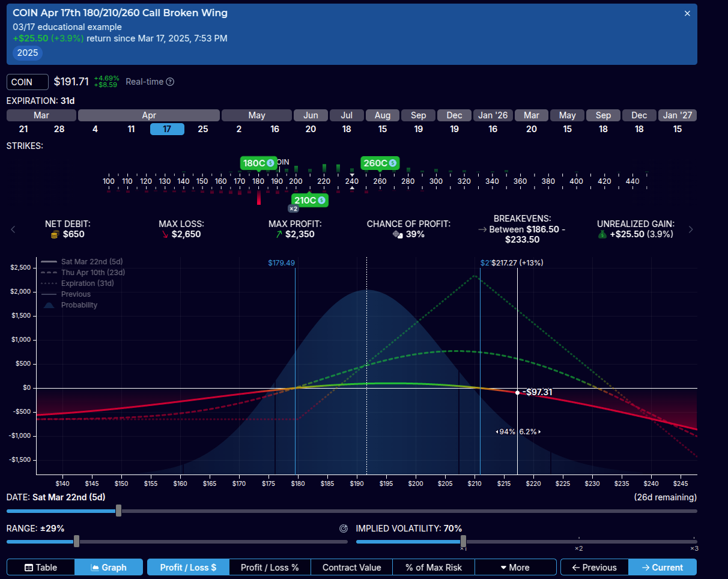Image resolution: width=728 pixels, height=579 pixels.
Task: Select % of Max Risk display mode
Action: point(434,567)
